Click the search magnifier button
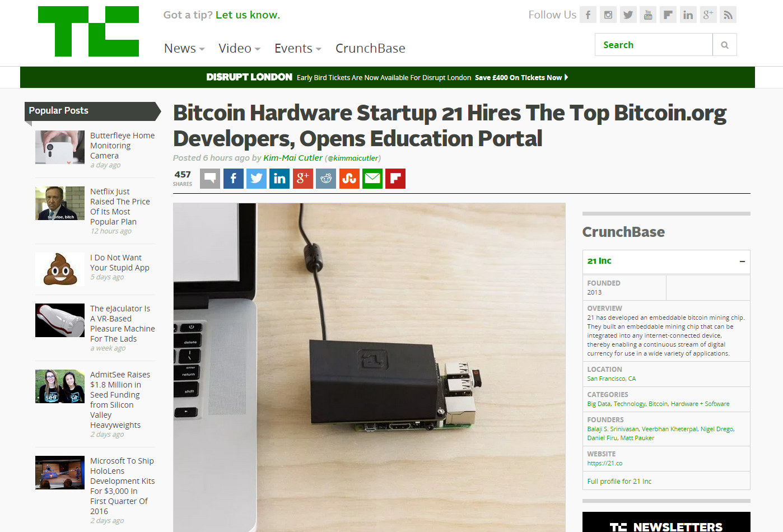The image size is (783, 532). [725, 45]
